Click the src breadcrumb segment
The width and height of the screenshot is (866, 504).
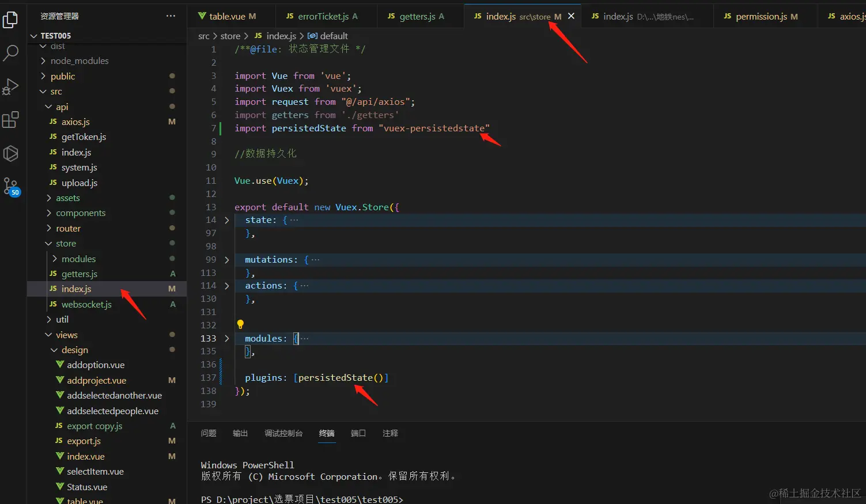point(203,36)
